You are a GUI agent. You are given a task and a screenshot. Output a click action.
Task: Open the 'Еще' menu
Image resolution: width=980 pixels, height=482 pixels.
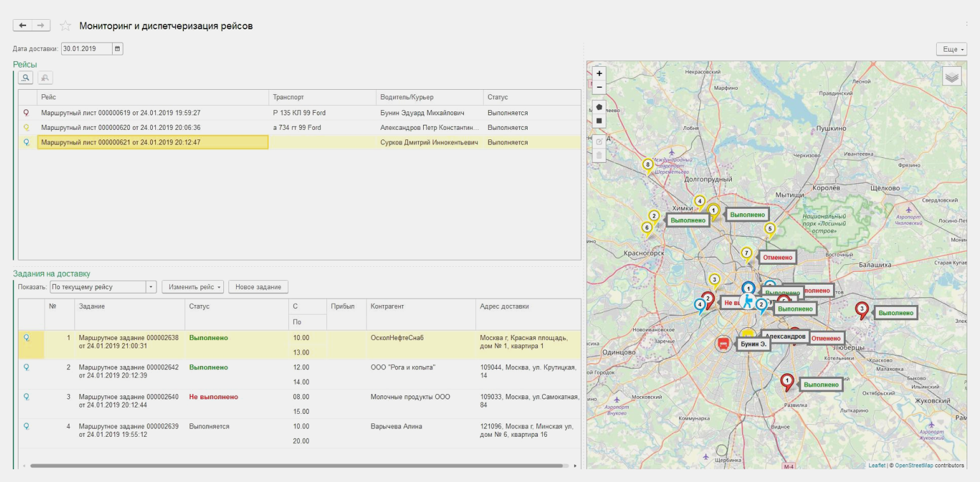[x=951, y=49]
